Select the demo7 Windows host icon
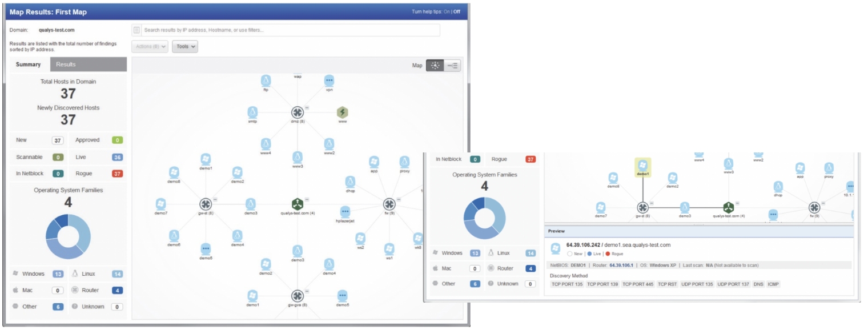 (x=161, y=204)
